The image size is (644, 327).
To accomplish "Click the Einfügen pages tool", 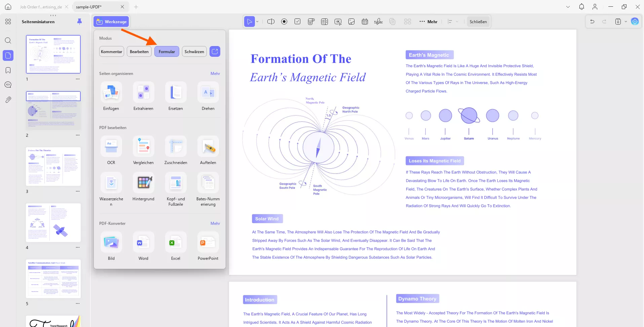I will pyautogui.click(x=111, y=96).
